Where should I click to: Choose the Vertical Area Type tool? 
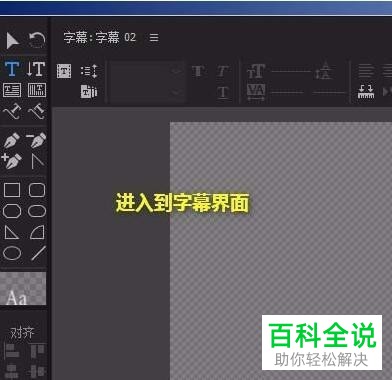coord(37,90)
